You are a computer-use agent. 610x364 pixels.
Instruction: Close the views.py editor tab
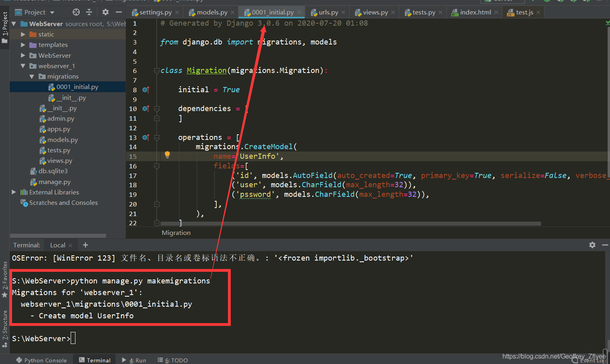click(x=393, y=12)
